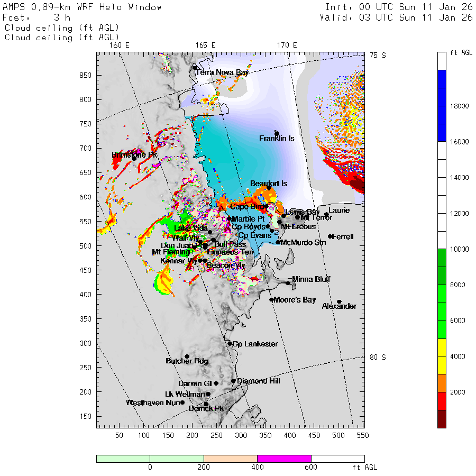Select the magenta swatch between 400 and 600
This screenshot has width=476, height=476.
coord(284,459)
